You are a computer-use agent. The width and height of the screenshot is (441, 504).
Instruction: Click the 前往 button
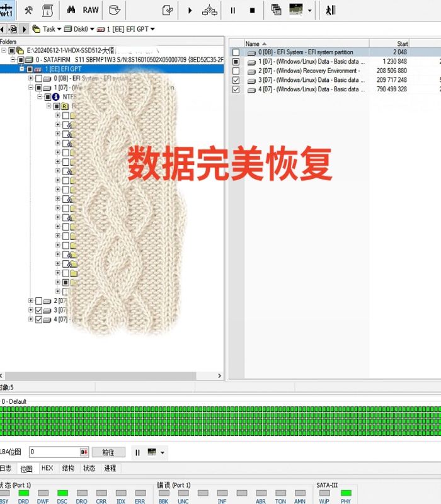(108, 452)
